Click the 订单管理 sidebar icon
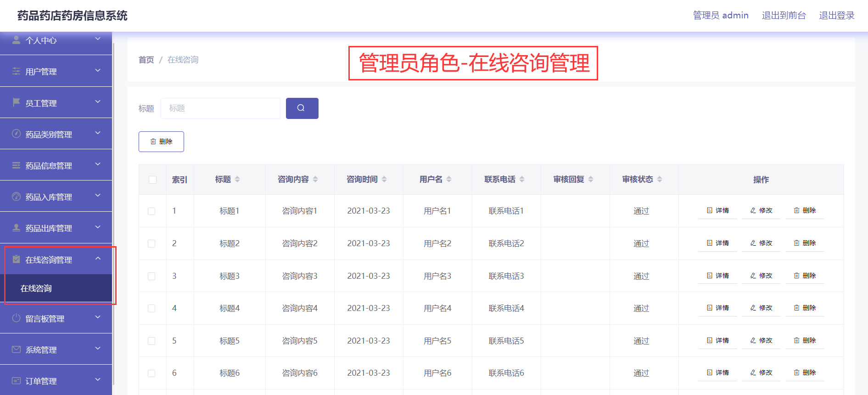 pos(16,380)
